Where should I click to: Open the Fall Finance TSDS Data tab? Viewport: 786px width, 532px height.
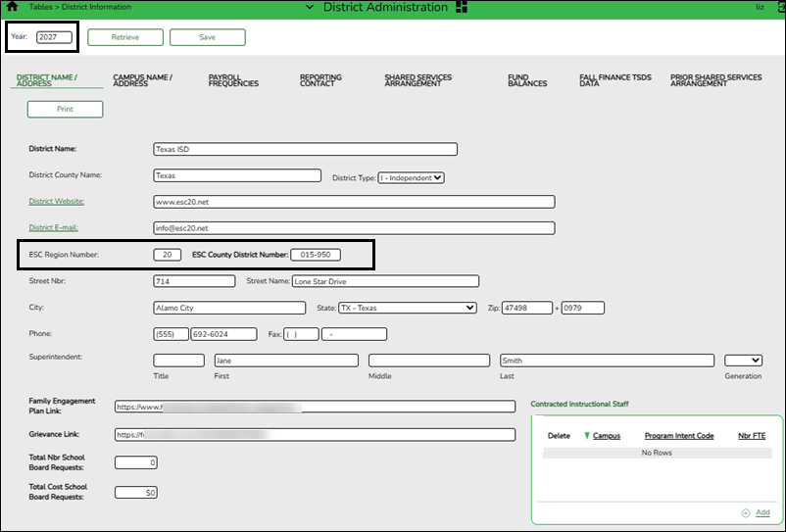point(615,80)
